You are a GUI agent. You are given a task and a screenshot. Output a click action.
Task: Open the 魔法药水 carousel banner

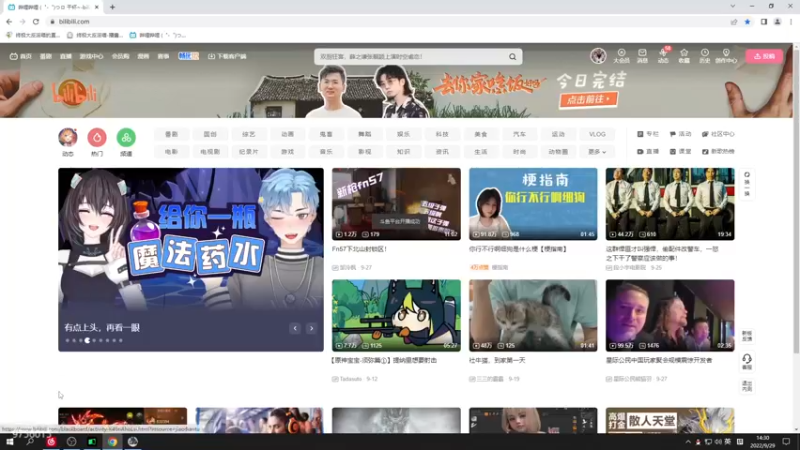(191, 260)
